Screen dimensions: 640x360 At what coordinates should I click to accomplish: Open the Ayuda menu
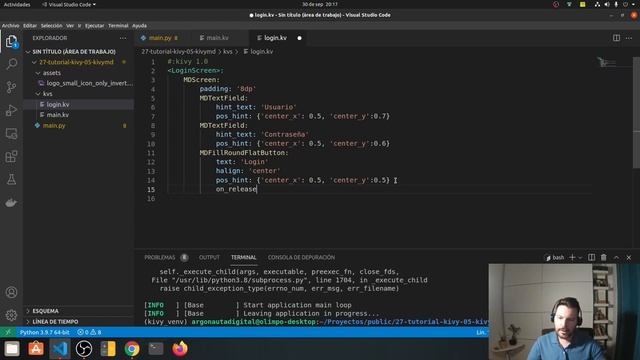tap(139, 26)
